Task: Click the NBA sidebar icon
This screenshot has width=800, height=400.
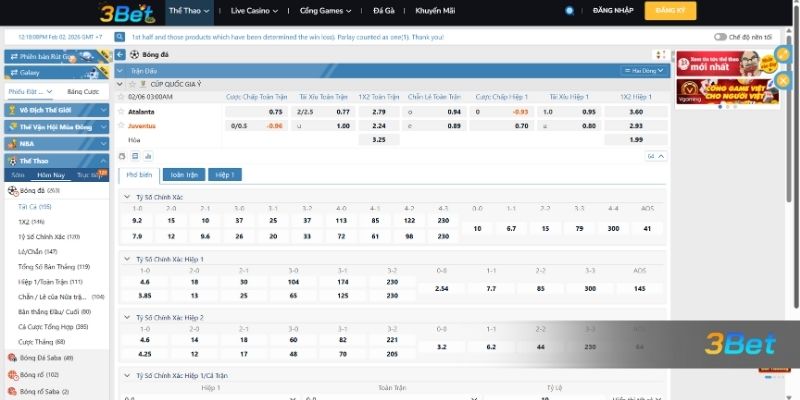Action: 12,144
